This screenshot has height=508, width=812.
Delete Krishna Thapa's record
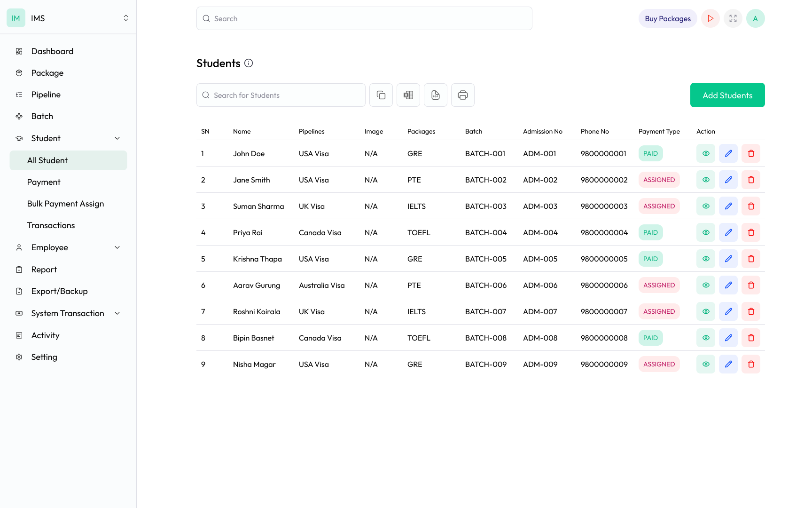click(751, 259)
